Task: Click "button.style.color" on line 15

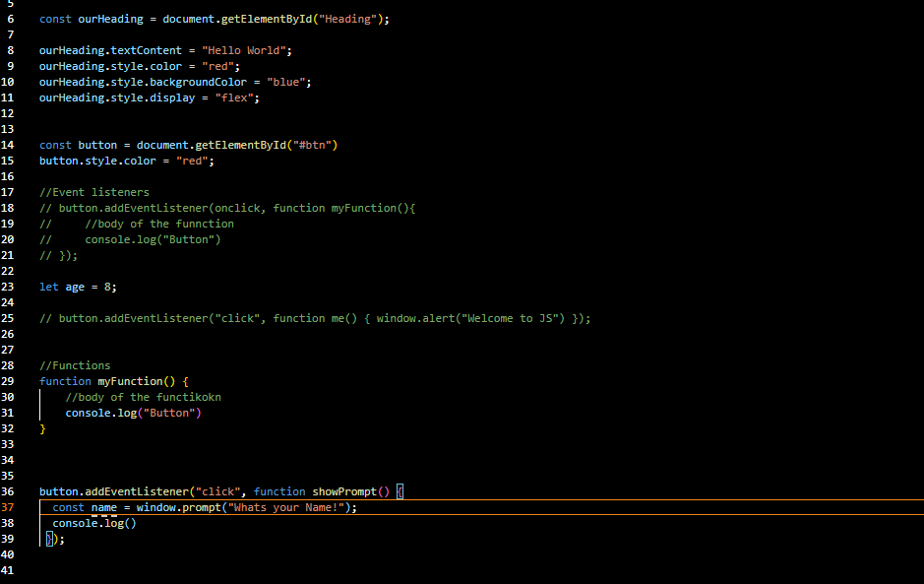Action: tap(97, 162)
